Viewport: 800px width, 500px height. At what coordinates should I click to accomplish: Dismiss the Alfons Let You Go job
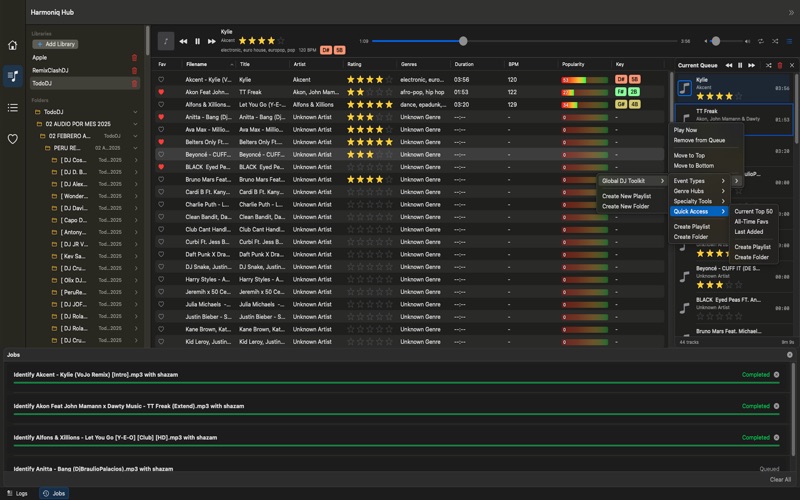(x=777, y=437)
